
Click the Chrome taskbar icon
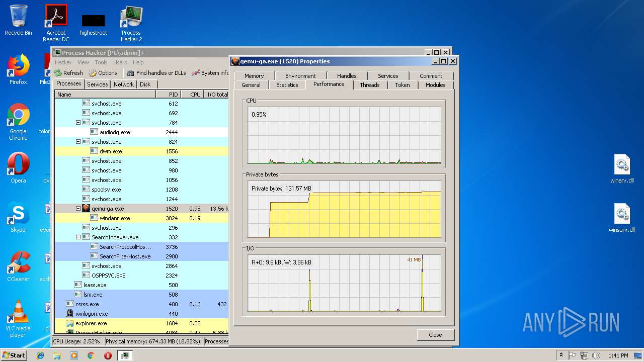91,355
